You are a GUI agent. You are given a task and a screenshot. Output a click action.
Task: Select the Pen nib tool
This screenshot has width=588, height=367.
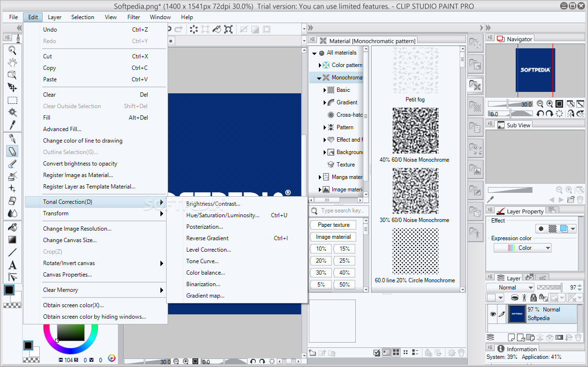click(x=12, y=139)
